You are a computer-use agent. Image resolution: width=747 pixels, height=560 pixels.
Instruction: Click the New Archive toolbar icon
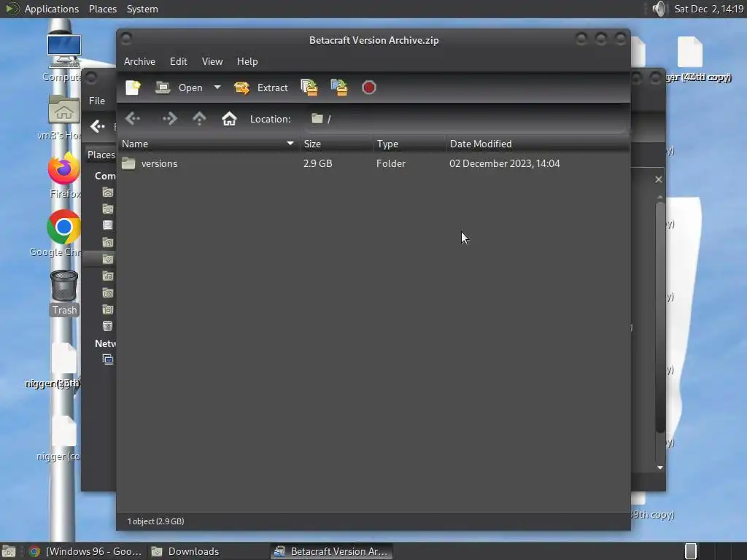(133, 87)
